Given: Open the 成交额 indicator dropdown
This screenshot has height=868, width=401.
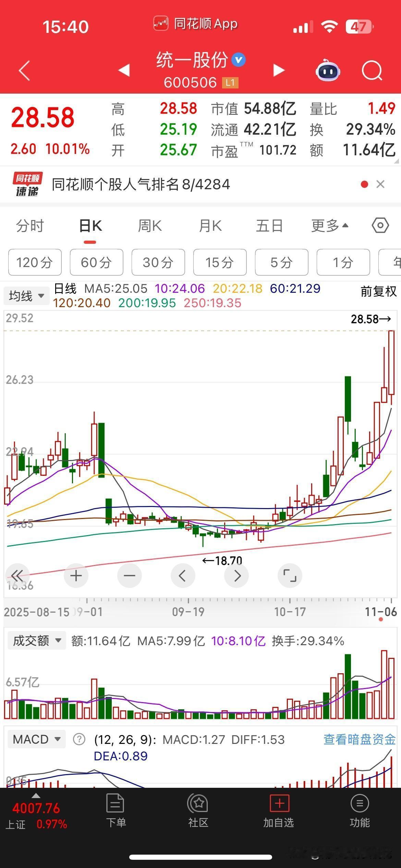Looking at the screenshot, I should pos(37,640).
